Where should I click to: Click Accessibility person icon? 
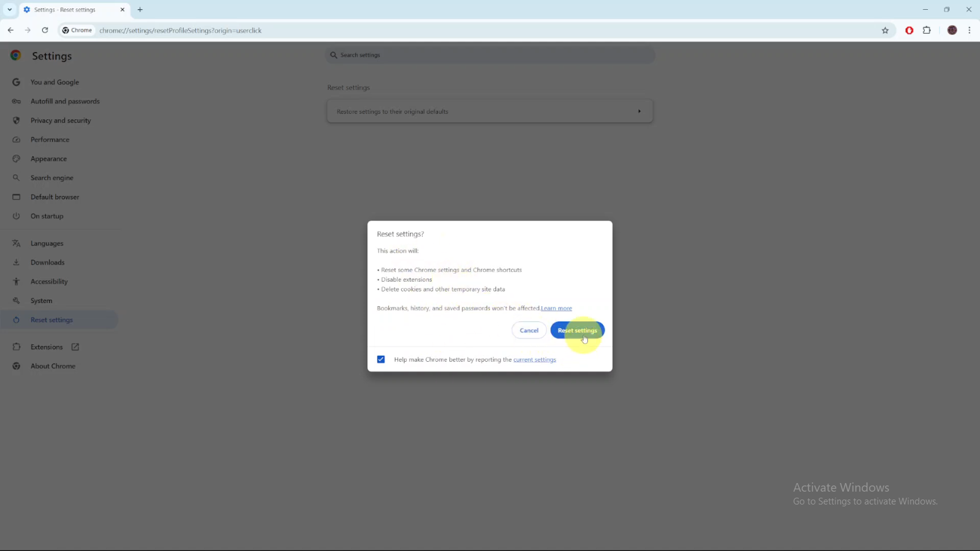pyautogui.click(x=17, y=282)
